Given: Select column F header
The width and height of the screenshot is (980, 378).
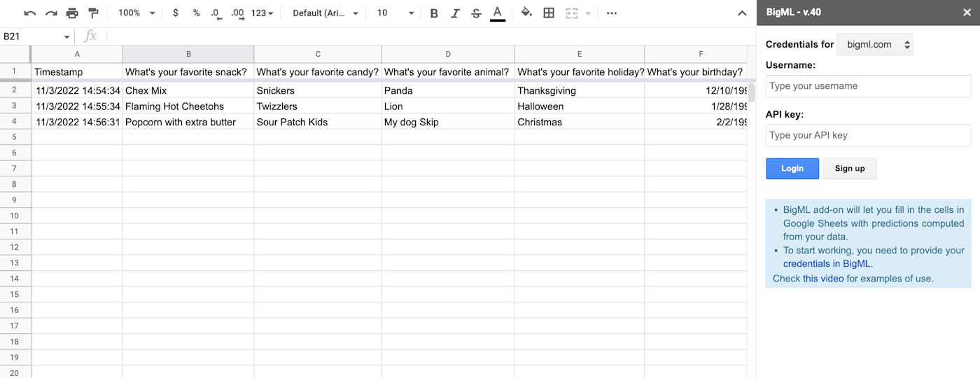Looking at the screenshot, I should coord(696,54).
